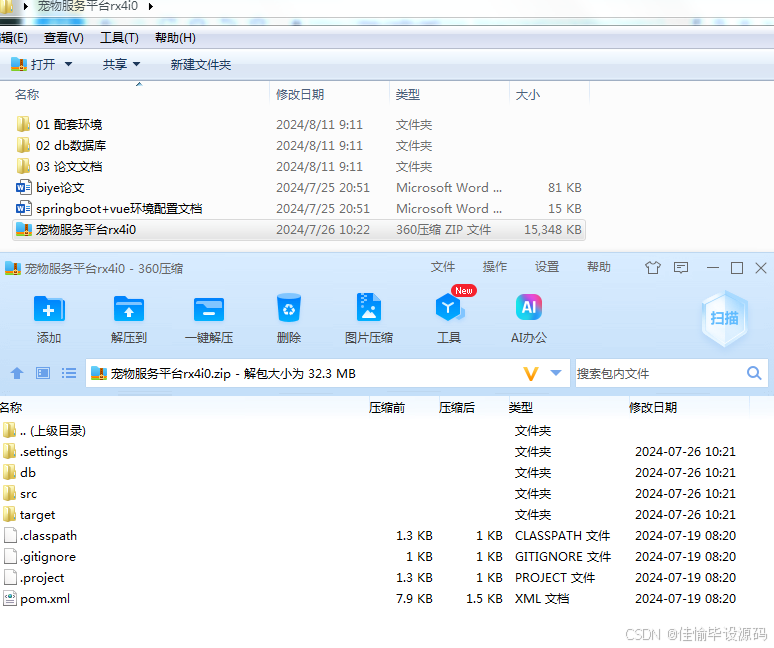Switch to thumbnail view icon
This screenshot has height=648, width=774.
tap(43, 373)
